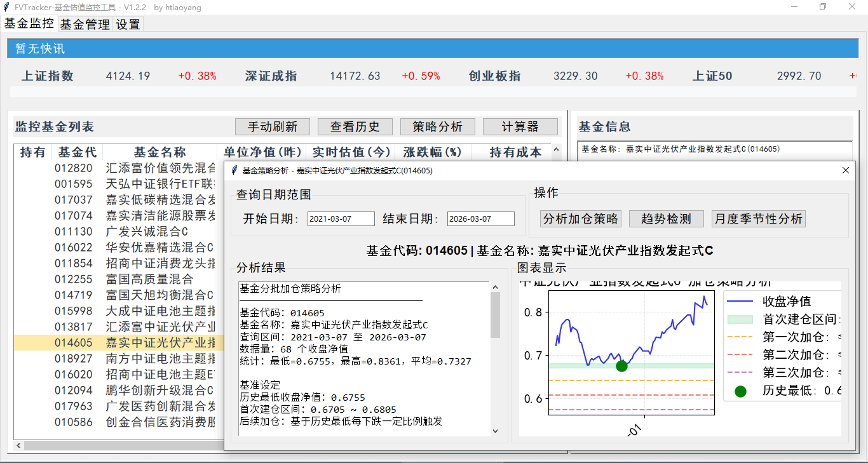Image resolution: width=868 pixels, height=463 pixels.
Task: Click the 手动刷新 button
Action: (x=272, y=126)
